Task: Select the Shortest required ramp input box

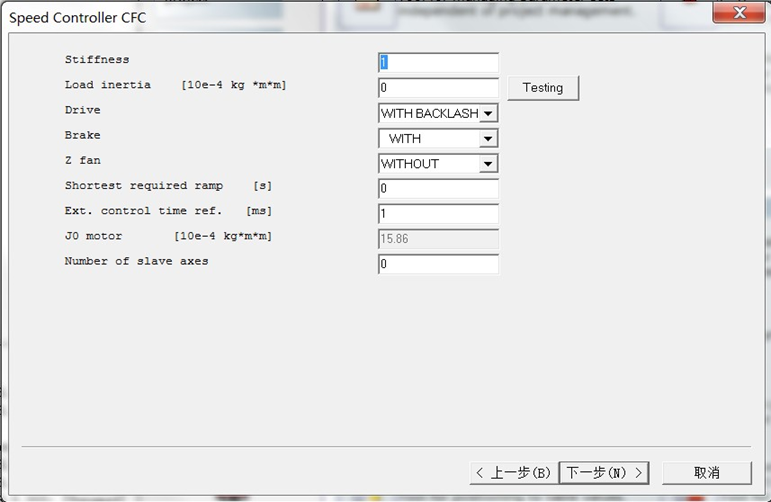Action: pos(438,189)
